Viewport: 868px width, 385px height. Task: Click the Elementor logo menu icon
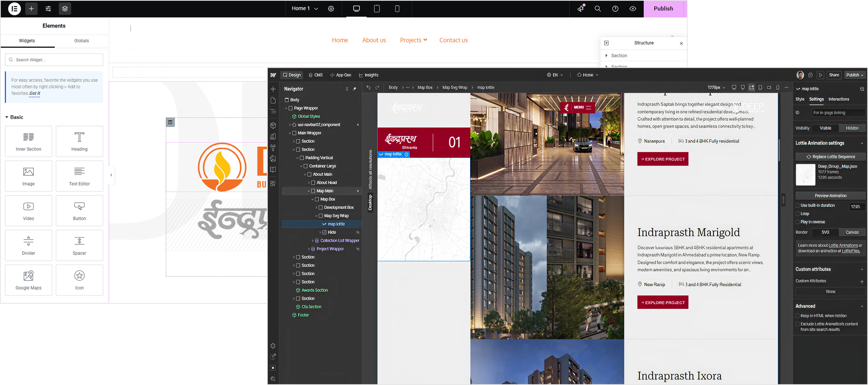(x=14, y=9)
